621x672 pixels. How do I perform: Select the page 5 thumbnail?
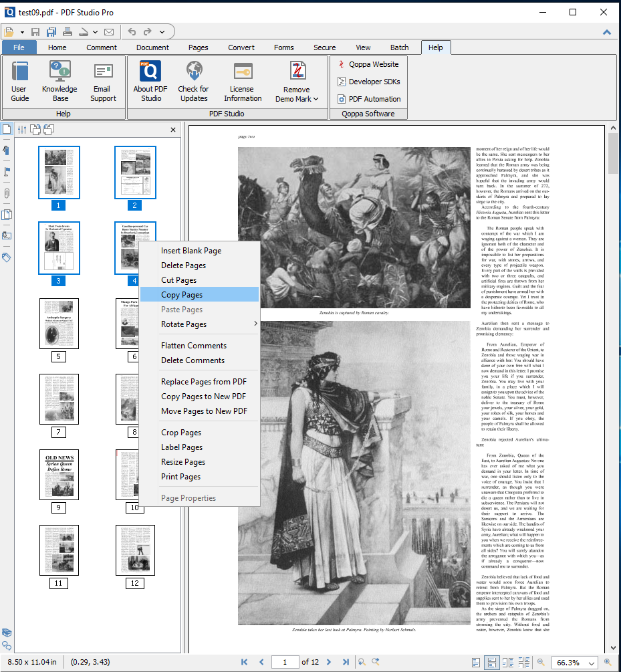tap(59, 324)
